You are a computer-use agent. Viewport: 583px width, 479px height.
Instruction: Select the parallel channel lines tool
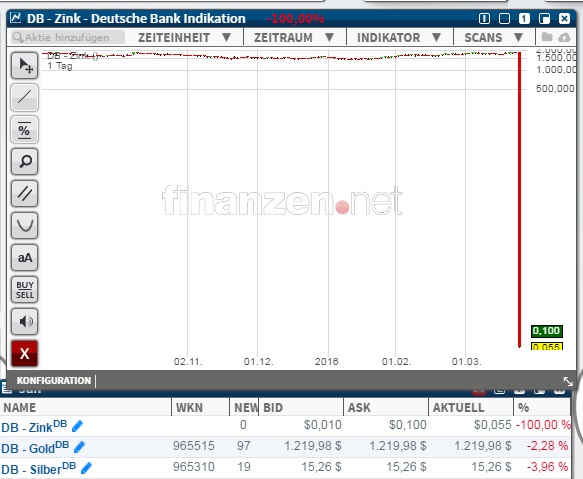point(25,193)
